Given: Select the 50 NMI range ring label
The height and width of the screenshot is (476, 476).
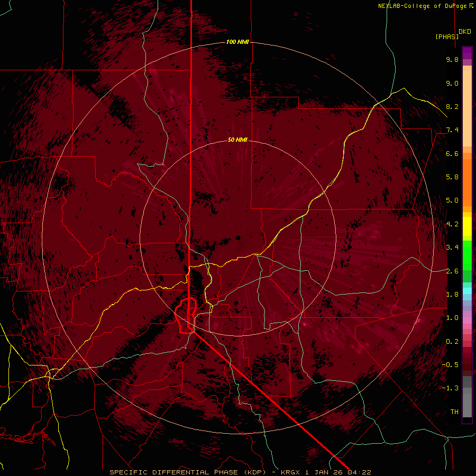Looking at the screenshot, I should click(x=237, y=140).
